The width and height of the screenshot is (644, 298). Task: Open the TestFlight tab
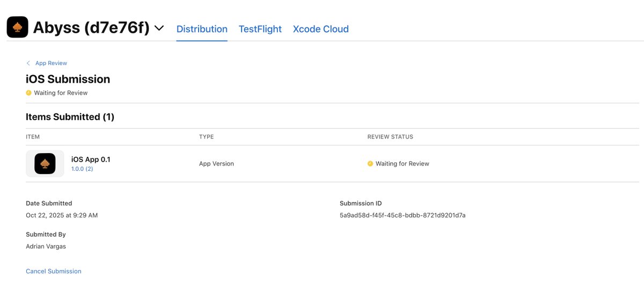tap(260, 29)
